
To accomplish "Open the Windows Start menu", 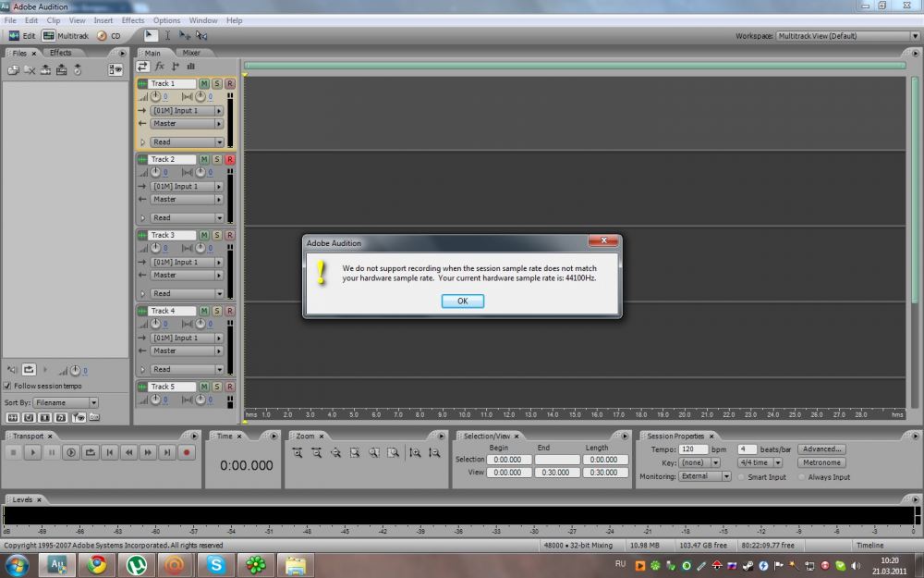I will (x=17, y=565).
